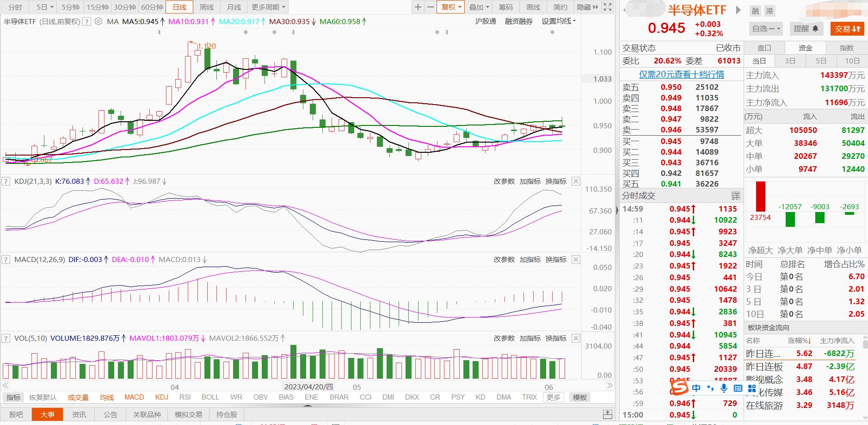The width and height of the screenshot is (868, 425).
Task: Toggle Sogou voice input microphone
Action: [x=724, y=388]
